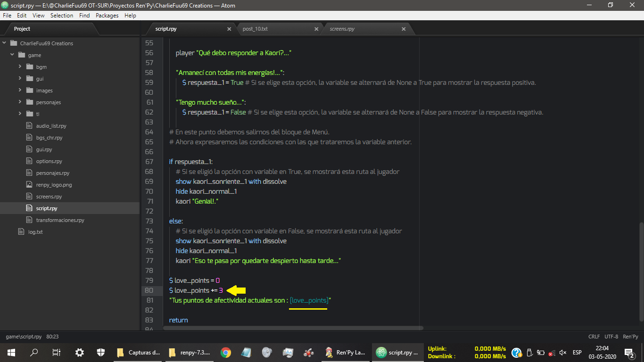Click the images folder icon
Viewport: 644px width, 362px height.
(x=29, y=90)
